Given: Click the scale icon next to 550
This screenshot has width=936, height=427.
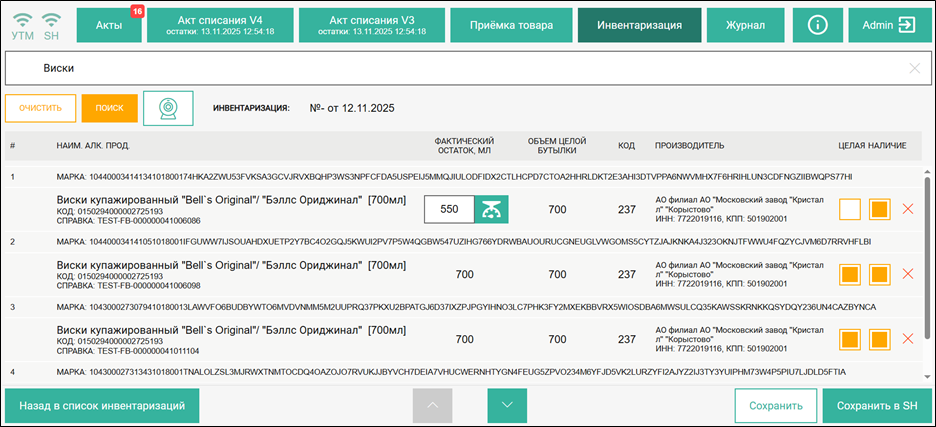Looking at the screenshot, I should click(x=492, y=209).
